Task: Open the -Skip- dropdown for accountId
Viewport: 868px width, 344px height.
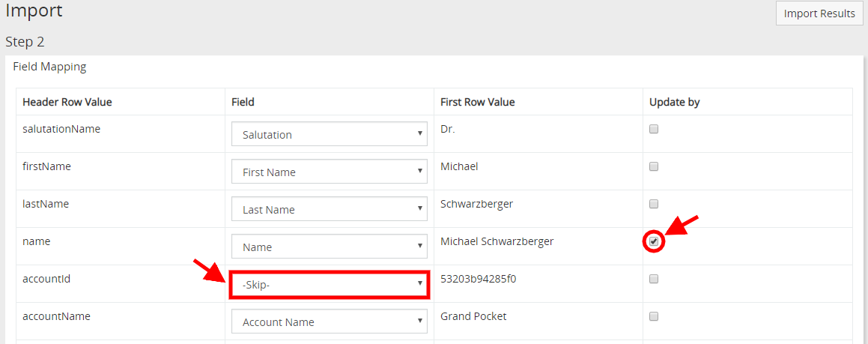Action: click(330, 285)
